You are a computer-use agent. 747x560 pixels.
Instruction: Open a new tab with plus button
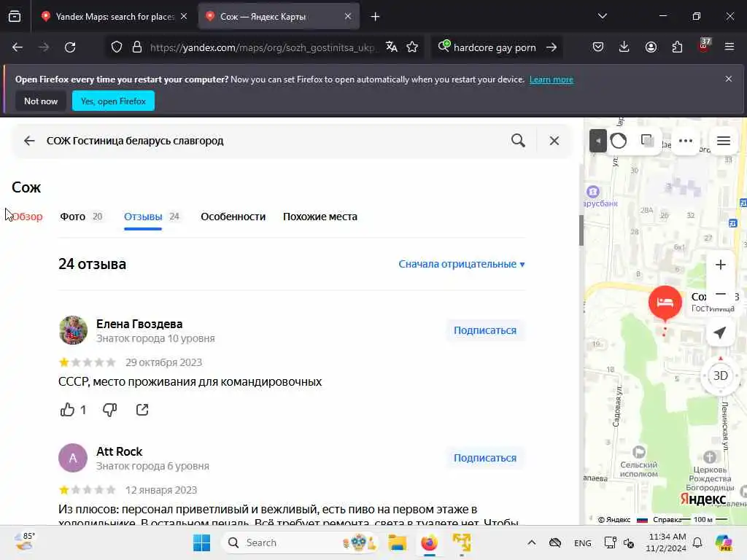point(376,17)
